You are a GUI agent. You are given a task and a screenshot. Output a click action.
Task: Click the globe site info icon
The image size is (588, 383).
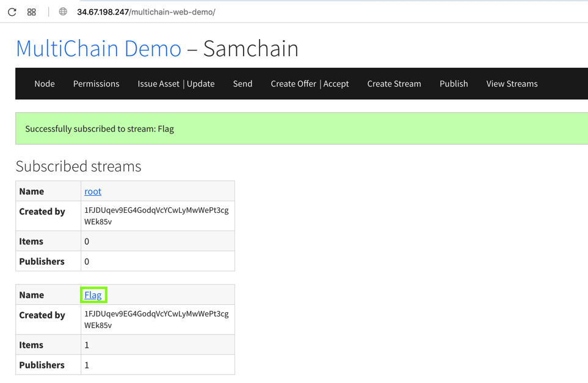[x=63, y=12]
